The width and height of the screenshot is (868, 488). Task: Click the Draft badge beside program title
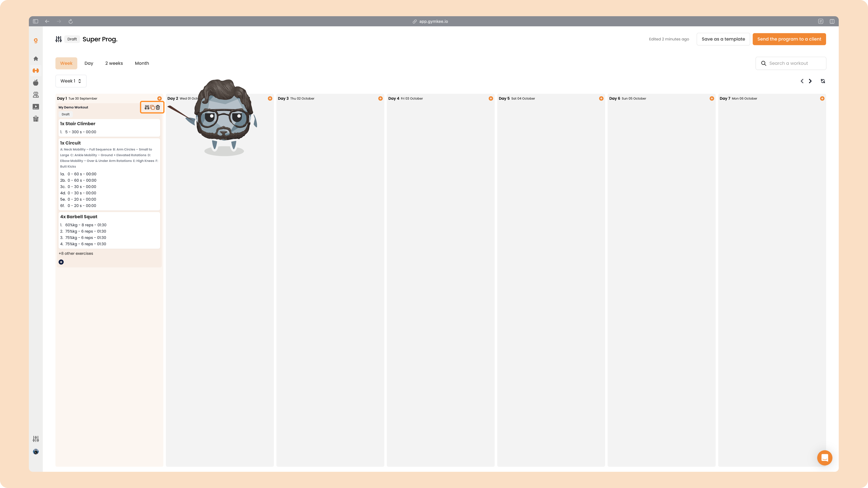(x=72, y=39)
